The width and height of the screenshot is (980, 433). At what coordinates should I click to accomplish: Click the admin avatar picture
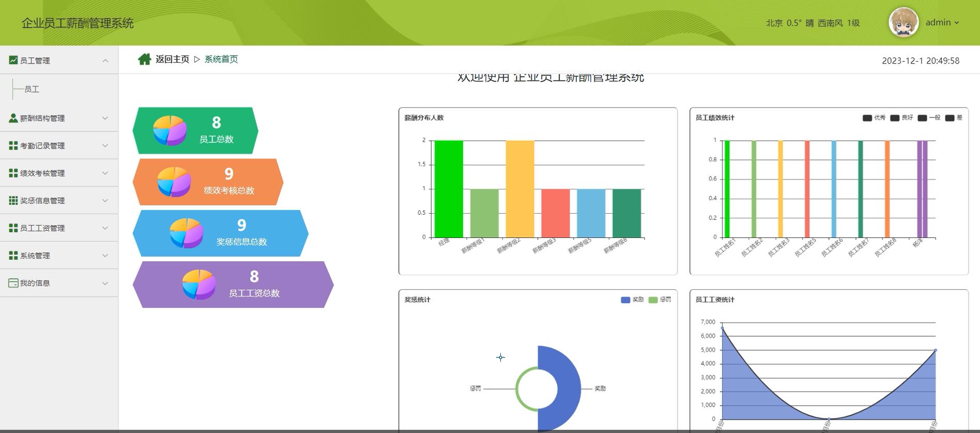pos(903,23)
